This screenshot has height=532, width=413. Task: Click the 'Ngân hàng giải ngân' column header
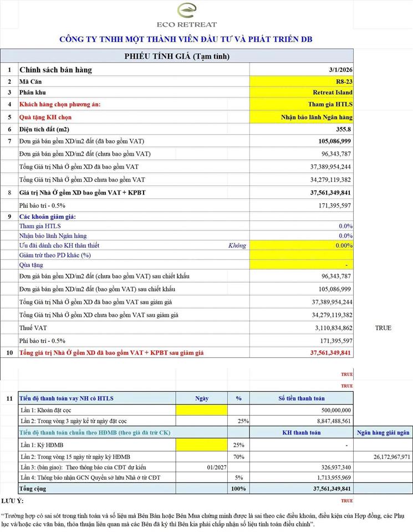(383, 433)
